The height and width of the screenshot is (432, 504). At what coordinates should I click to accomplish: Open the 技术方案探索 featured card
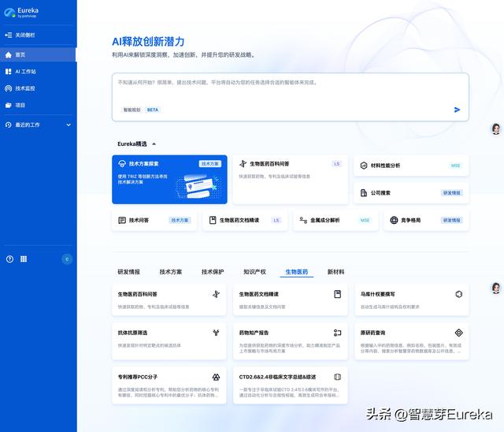point(169,180)
